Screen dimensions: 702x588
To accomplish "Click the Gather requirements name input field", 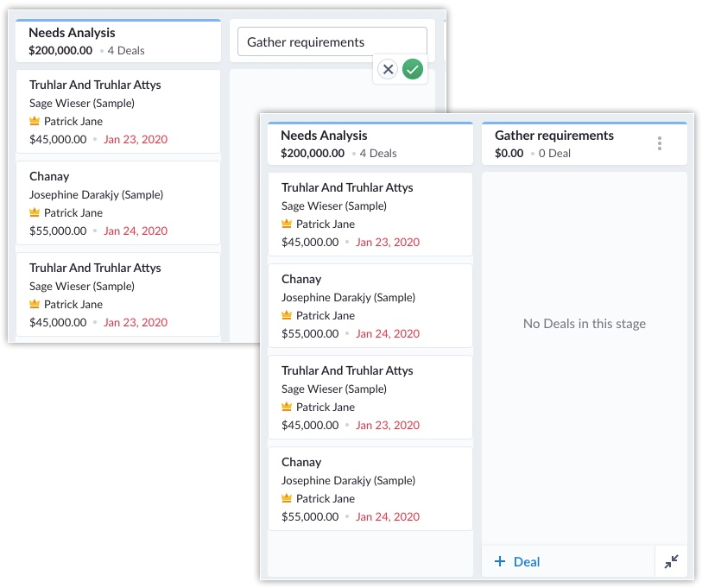I will (332, 42).
